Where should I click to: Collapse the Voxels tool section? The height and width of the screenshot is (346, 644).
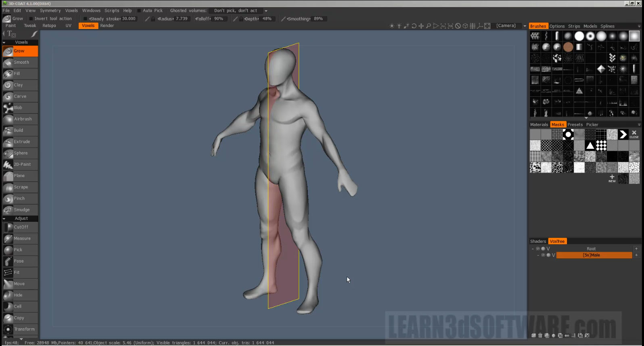click(4, 42)
